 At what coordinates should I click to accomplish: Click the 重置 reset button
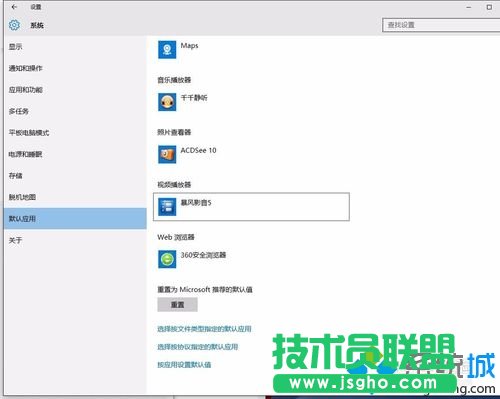click(177, 305)
